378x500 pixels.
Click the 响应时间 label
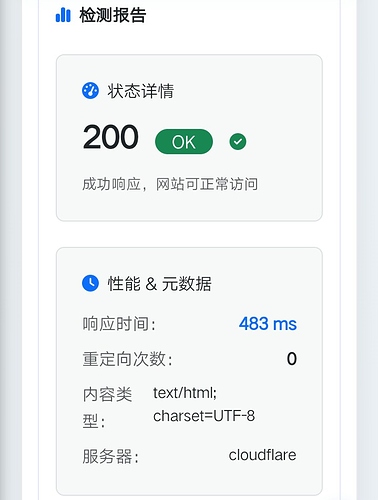pos(119,324)
